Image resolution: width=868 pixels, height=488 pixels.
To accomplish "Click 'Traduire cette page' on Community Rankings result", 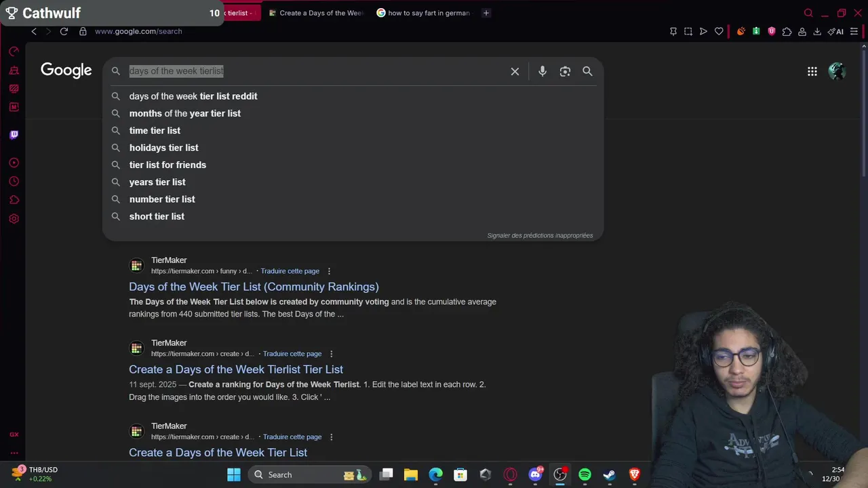I will pyautogui.click(x=290, y=271).
